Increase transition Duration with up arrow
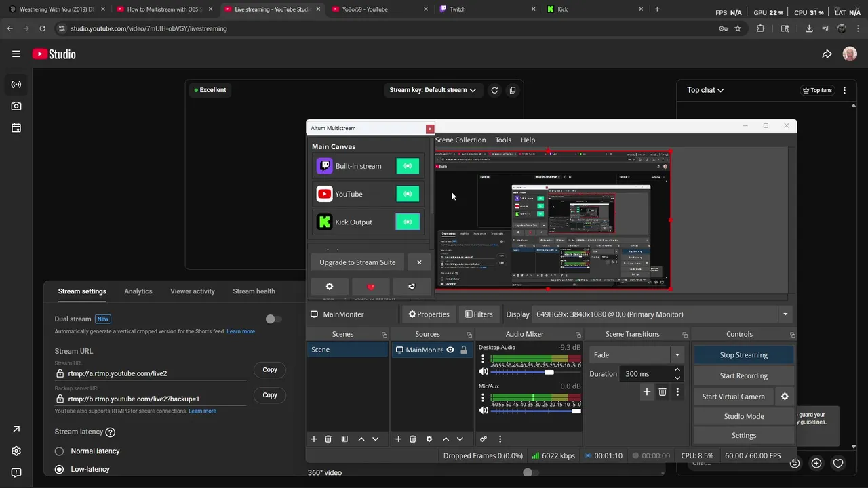 coord(677,370)
